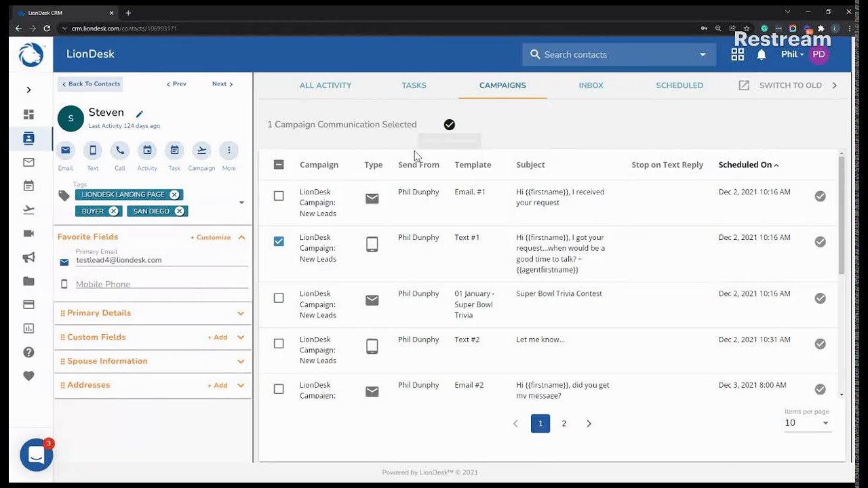Click Add next to Custom Fields
Image resolution: width=868 pixels, height=488 pixels.
click(x=218, y=338)
